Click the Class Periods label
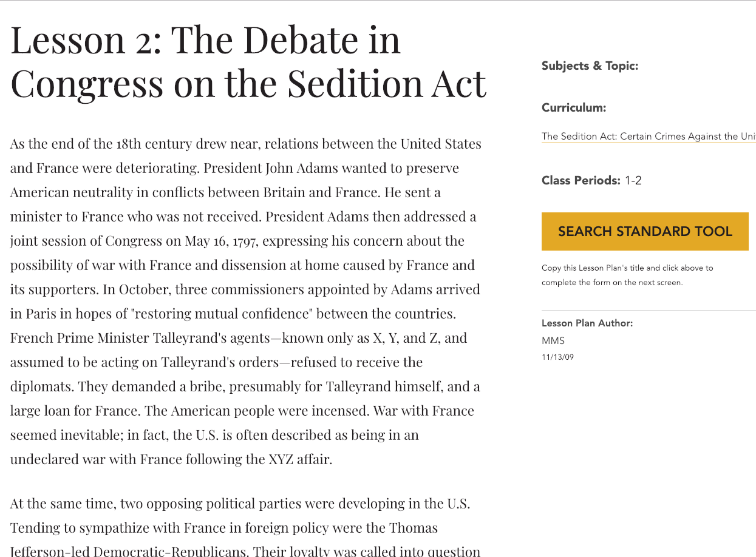 click(x=581, y=180)
